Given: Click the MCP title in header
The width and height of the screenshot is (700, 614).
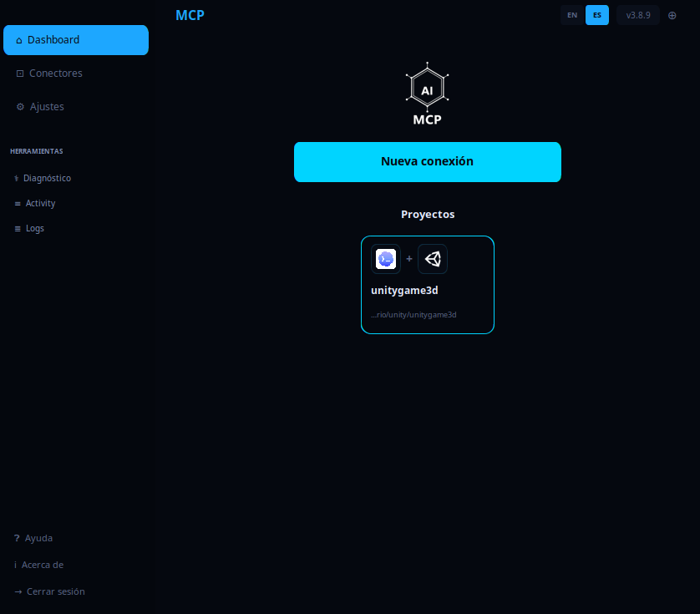Looking at the screenshot, I should pyautogui.click(x=190, y=15).
